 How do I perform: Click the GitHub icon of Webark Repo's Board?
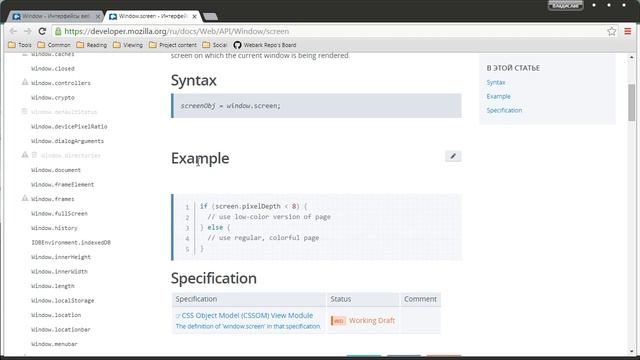[237, 45]
